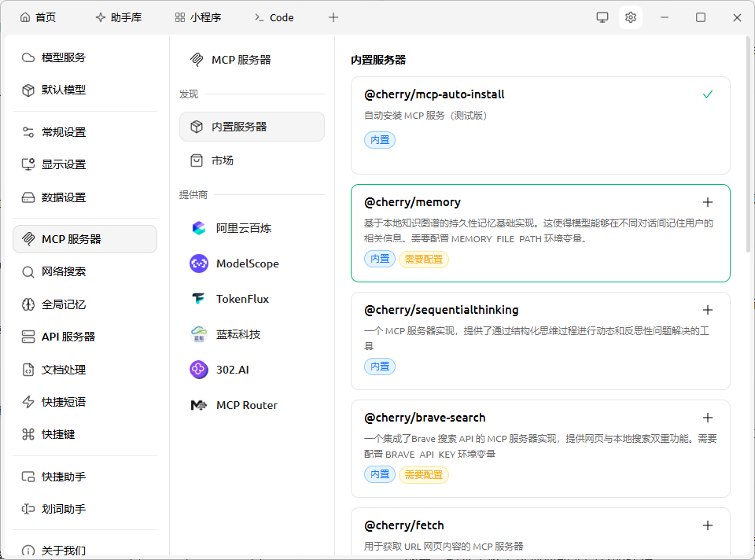Click the 阿里云百炼 provider icon

coord(199,228)
